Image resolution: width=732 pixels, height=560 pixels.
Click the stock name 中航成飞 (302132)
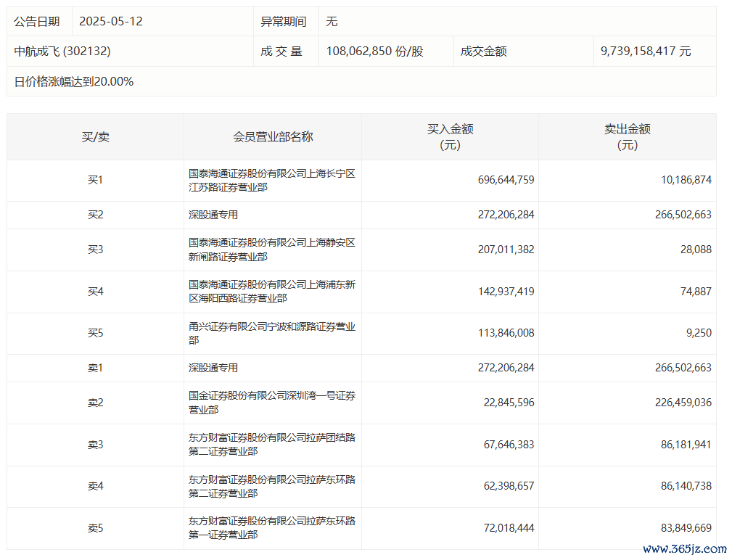point(62,52)
